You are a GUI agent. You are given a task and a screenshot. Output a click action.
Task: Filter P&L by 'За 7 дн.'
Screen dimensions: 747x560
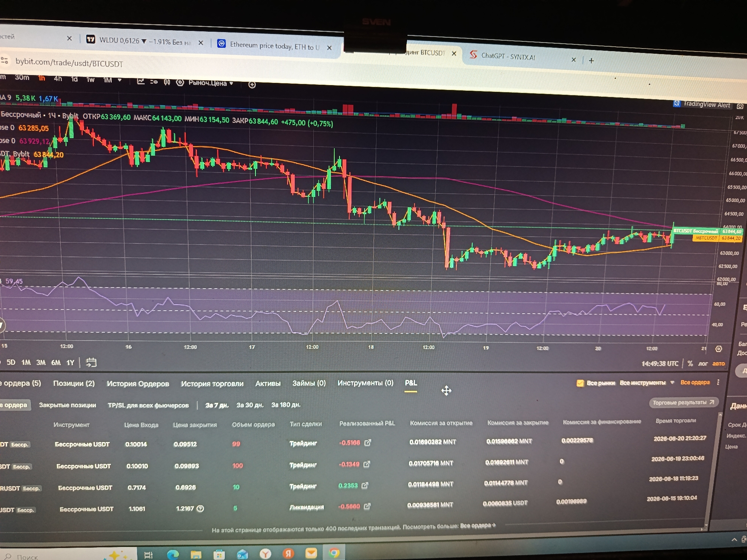pyautogui.click(x=217, y=405)
